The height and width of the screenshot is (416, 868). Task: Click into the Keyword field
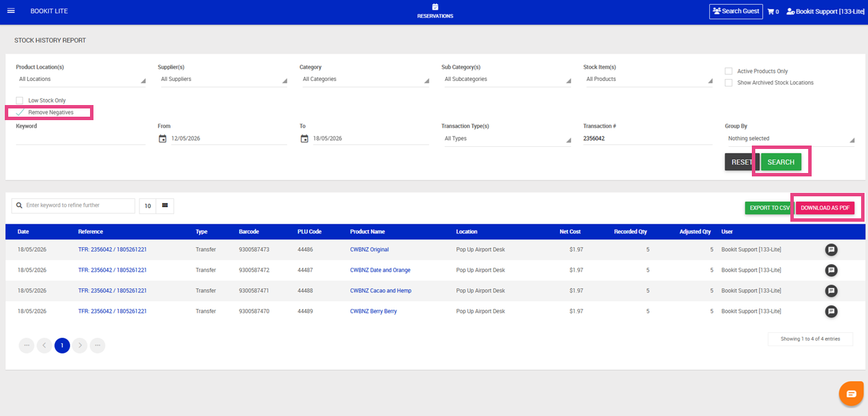[81, 139]
